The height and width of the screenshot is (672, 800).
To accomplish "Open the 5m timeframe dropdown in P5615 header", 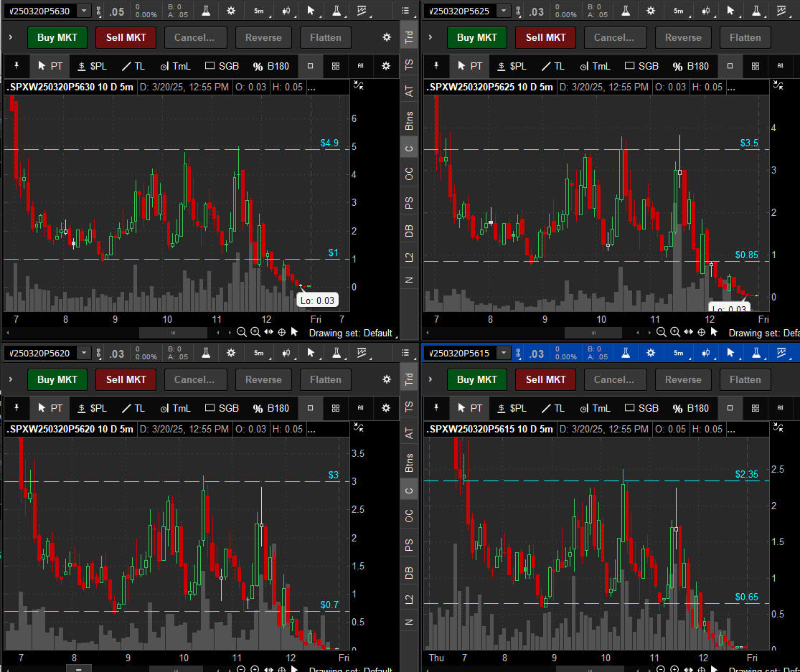I will pyautogui.click(x=678, y=353).
